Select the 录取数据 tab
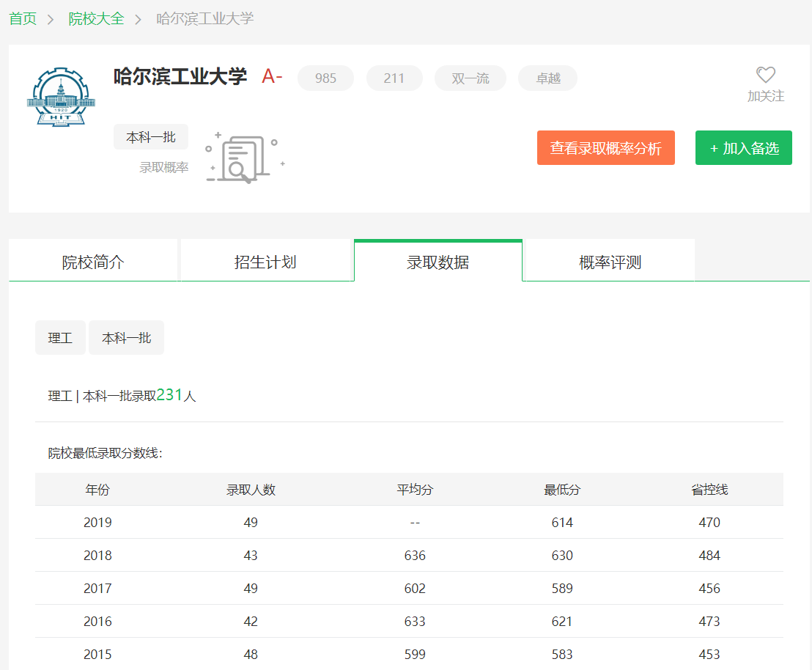 pos(438,262)
